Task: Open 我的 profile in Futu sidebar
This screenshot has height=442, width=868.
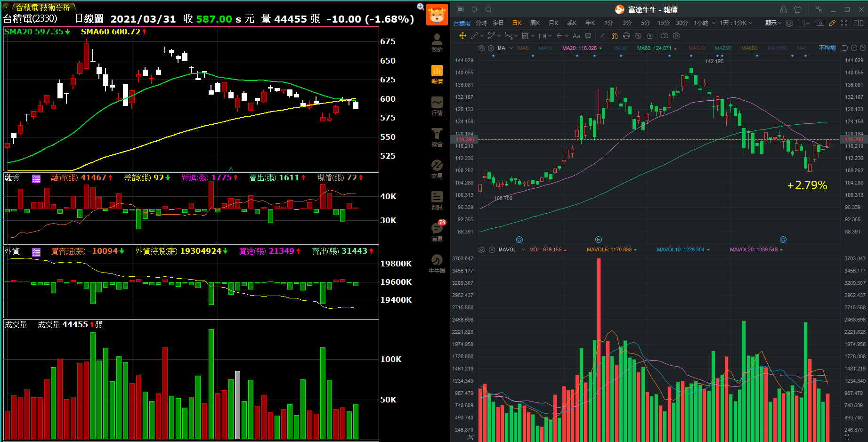Action: (437, 43)
